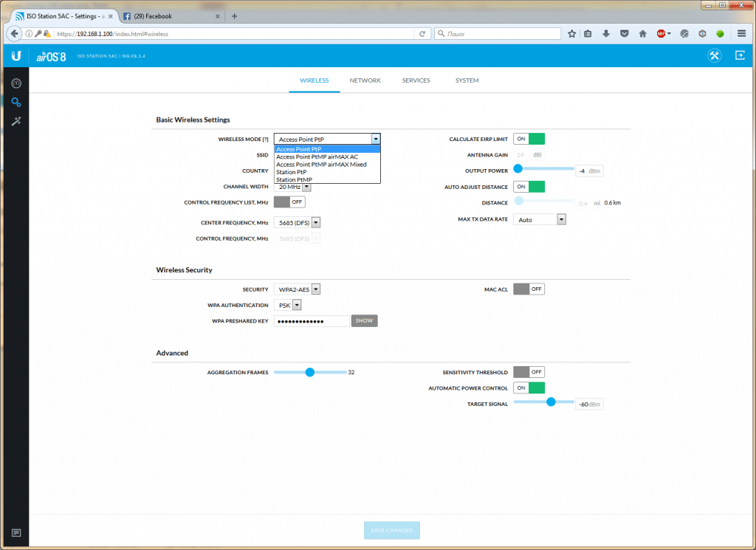Click the settings gears icon in the sidebar
The width and height of the screenshot is (756, 550).
[x=16, y=102]
